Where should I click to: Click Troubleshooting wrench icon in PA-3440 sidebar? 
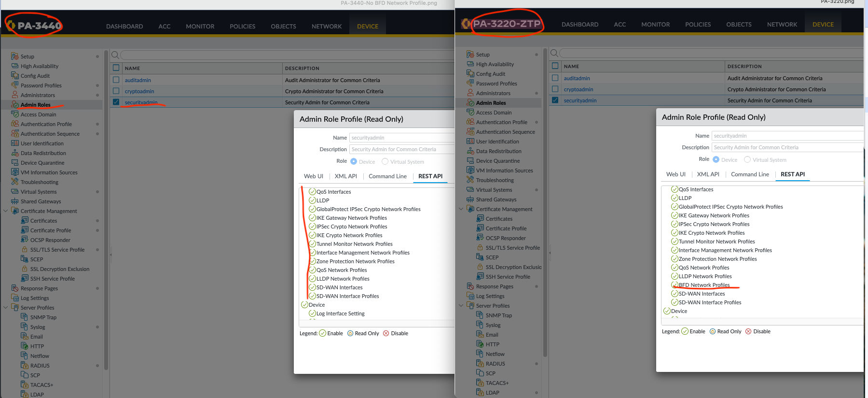point(15,182)
